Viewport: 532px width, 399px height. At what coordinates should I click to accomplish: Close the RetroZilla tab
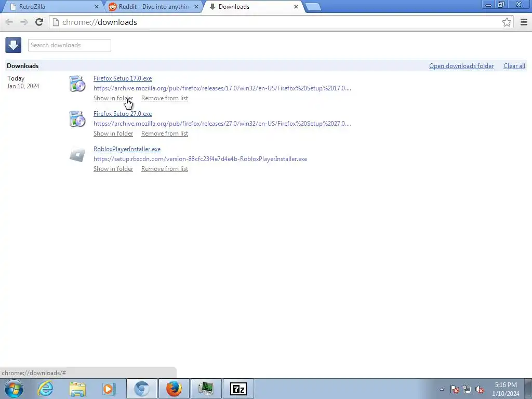coord(96,7)
